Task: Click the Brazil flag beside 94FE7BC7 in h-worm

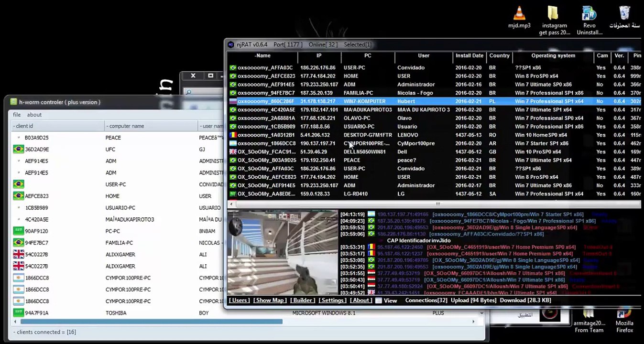Action: tap(19, 243)
